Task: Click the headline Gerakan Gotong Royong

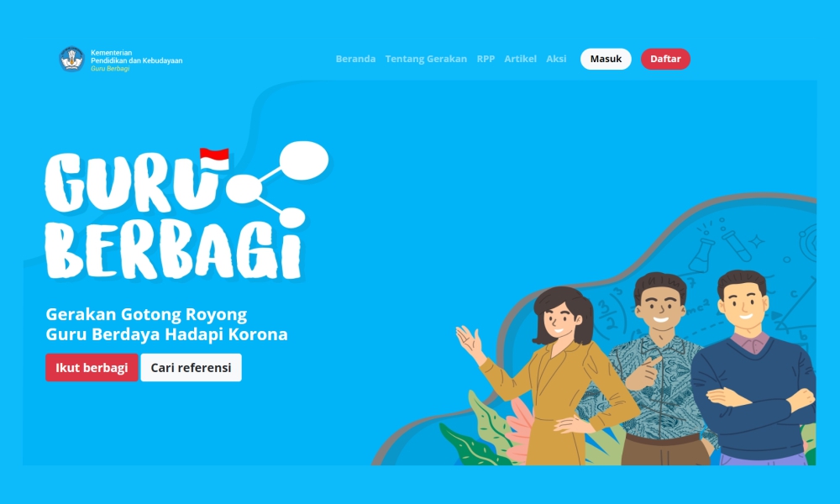Action: [145, 314]
